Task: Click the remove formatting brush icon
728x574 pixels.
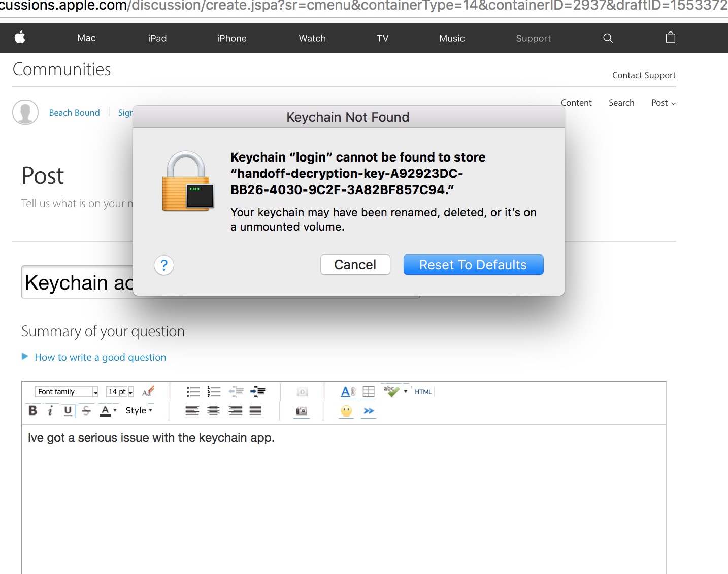Action: 148,391
